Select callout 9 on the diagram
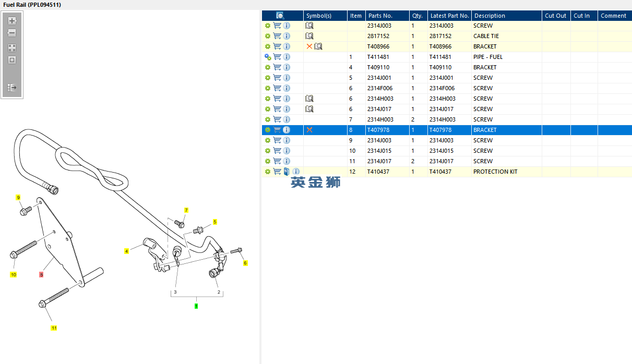The image size is (632, 364). tap(18, 198)
